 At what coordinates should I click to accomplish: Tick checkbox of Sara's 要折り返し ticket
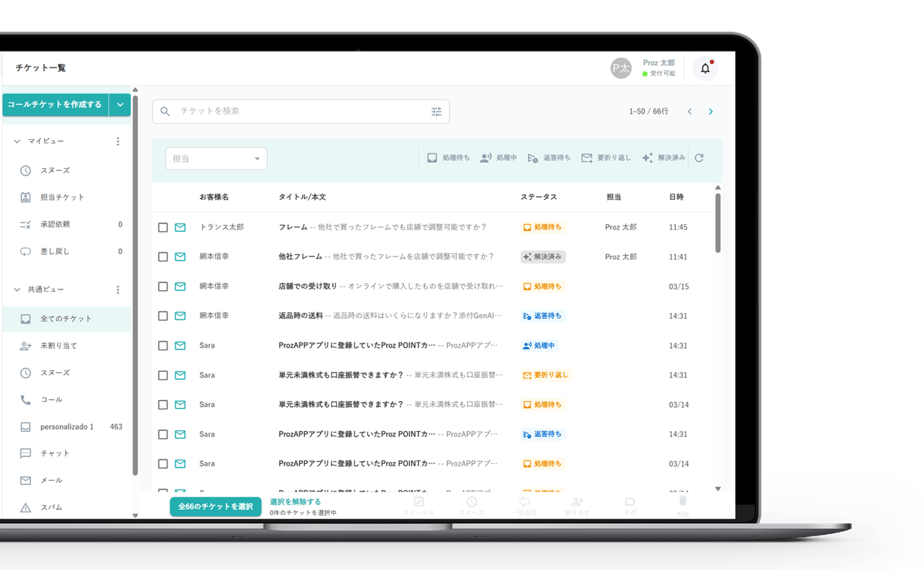(163, 375)
